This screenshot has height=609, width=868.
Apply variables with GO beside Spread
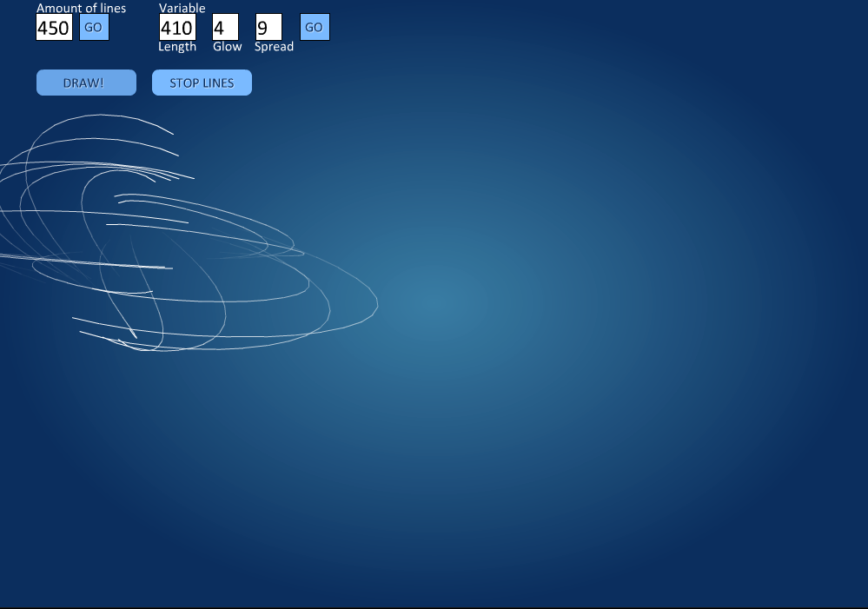tap(315, 27)
